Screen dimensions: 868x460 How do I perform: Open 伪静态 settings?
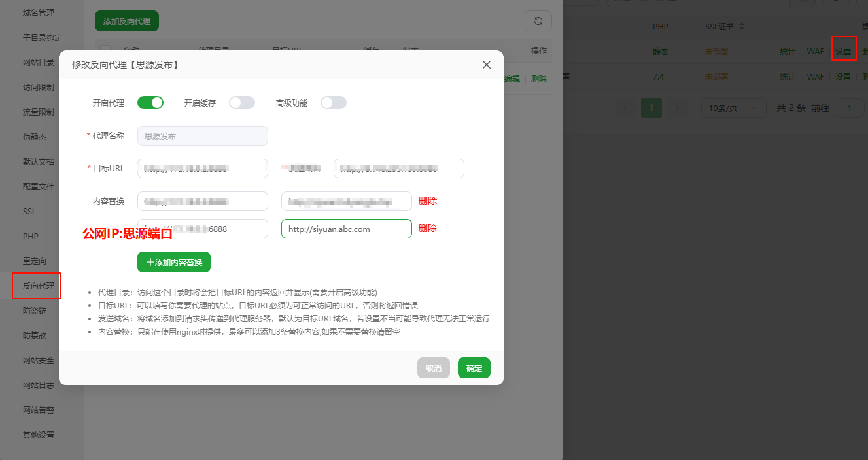34,137
